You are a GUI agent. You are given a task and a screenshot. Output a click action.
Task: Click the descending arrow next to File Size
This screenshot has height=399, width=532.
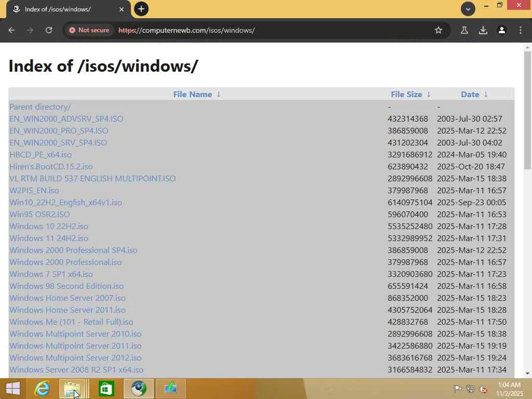click(429, 95)
